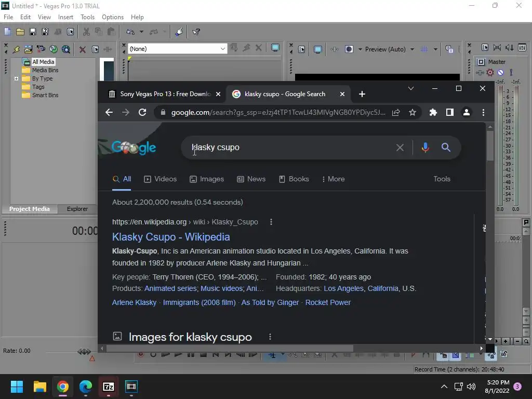Viewport: 532px width, 399px height.
Task: Select All Media in tree
Action: point(43,62)
